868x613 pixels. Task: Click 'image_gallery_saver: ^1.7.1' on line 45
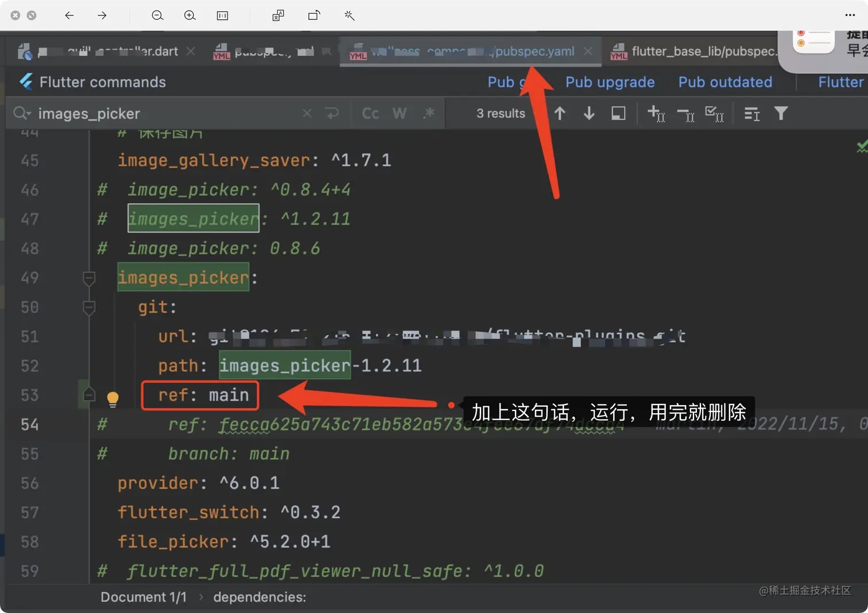click(254, 160)
